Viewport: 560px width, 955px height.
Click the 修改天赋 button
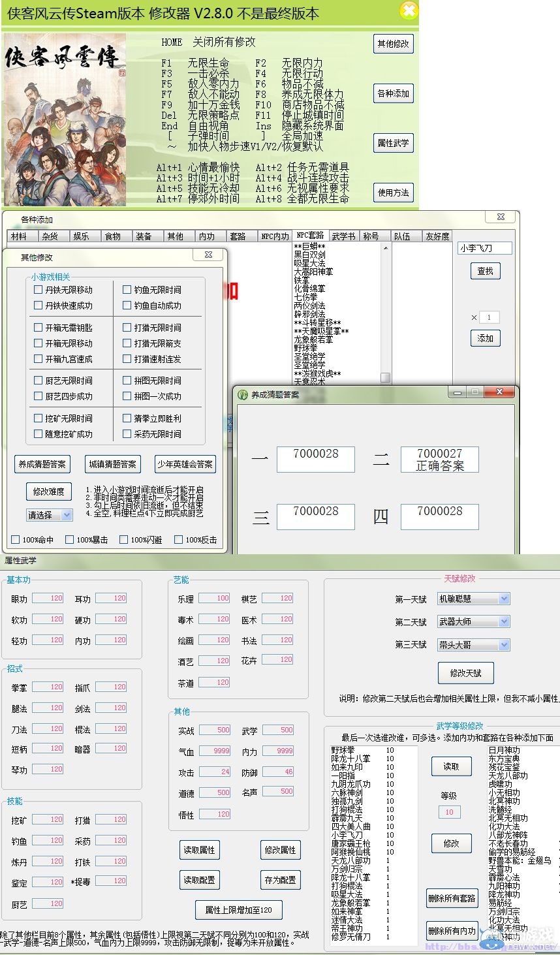pos(466,673)
